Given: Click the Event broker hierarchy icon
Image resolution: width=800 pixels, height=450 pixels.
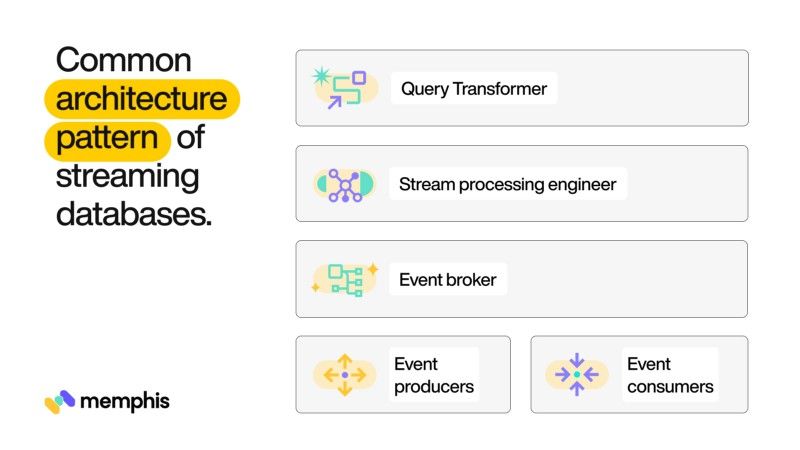Looking at the screenshot, I should [x=344, y=279].
